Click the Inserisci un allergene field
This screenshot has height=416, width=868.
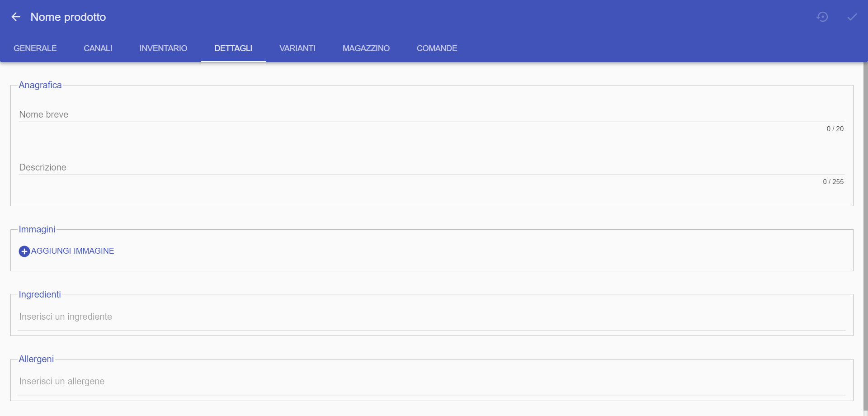432,381
